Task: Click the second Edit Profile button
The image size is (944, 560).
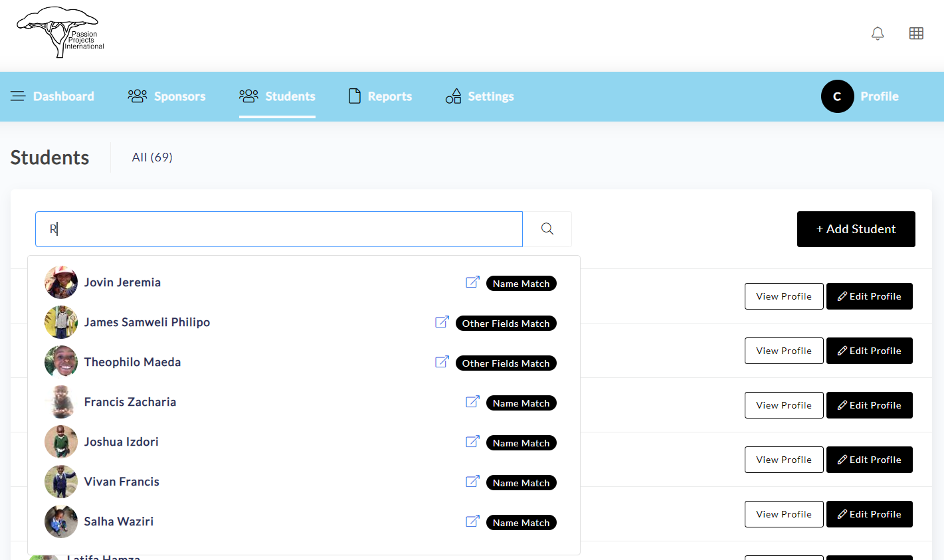Action: [x=869, y=351]
